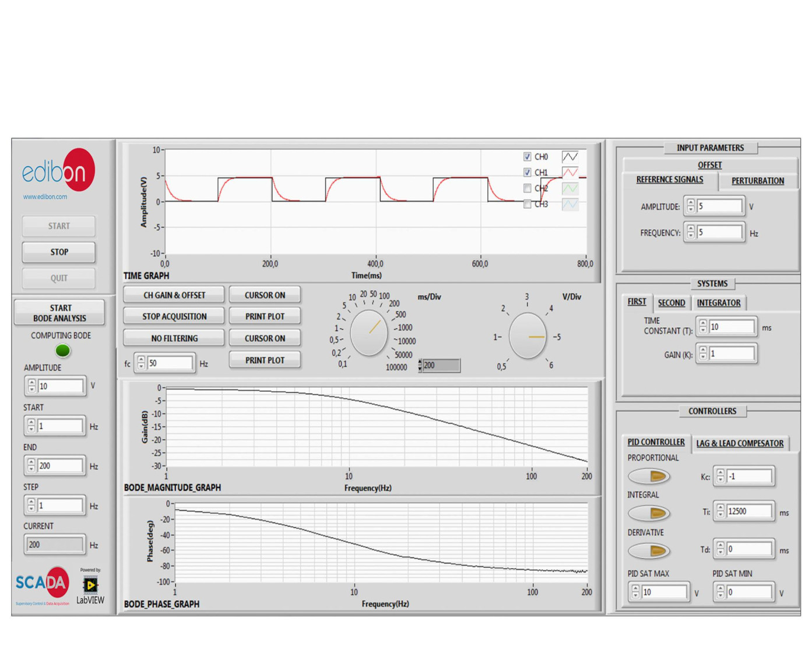Click the CH1 red waveform legend icon

(570, 172)
